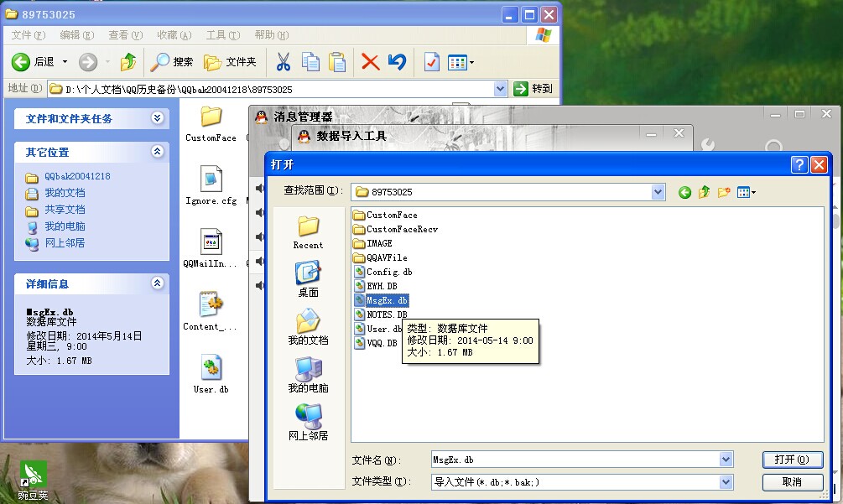Click the 打开 button in dialog

[x=793, y=460]
